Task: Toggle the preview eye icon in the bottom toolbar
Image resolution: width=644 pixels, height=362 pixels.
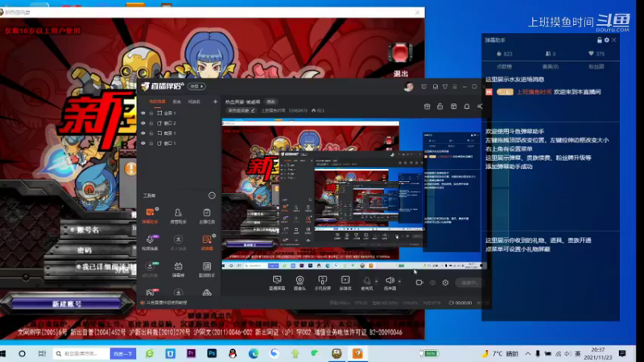Action: coord(432,282)
